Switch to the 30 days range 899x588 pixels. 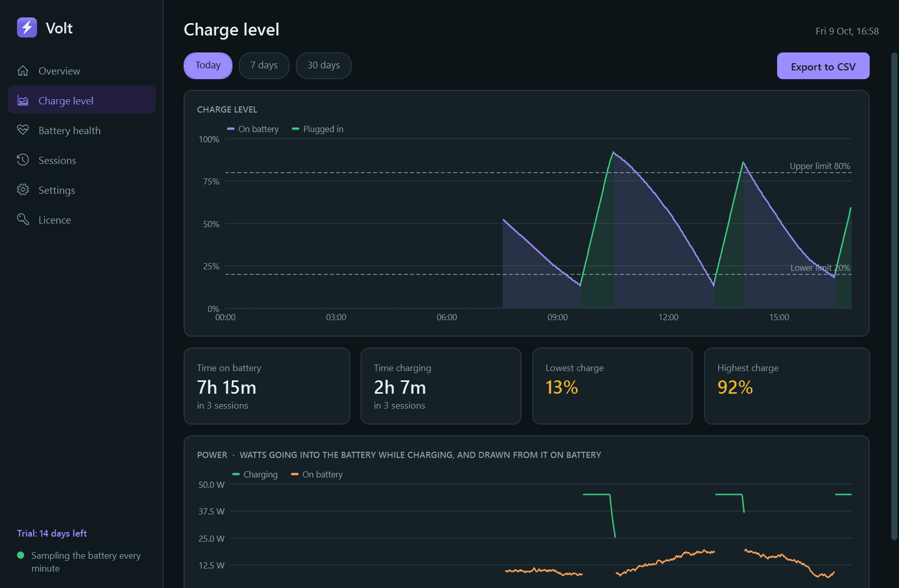tap(323, 66)
